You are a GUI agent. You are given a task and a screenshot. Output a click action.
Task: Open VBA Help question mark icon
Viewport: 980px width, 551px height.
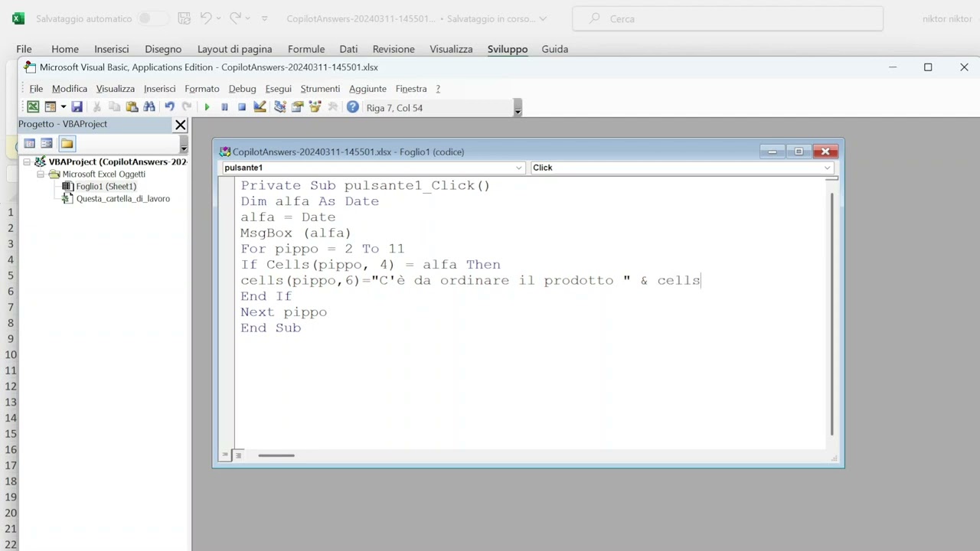click(x=352, y=107)
